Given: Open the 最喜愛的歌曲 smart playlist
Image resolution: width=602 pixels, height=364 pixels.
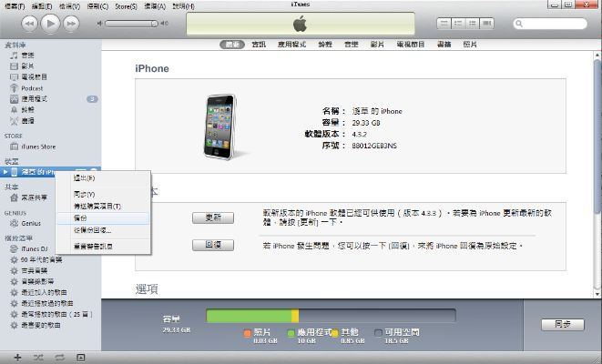Looking at the screenshot, I should pos(41,325).
